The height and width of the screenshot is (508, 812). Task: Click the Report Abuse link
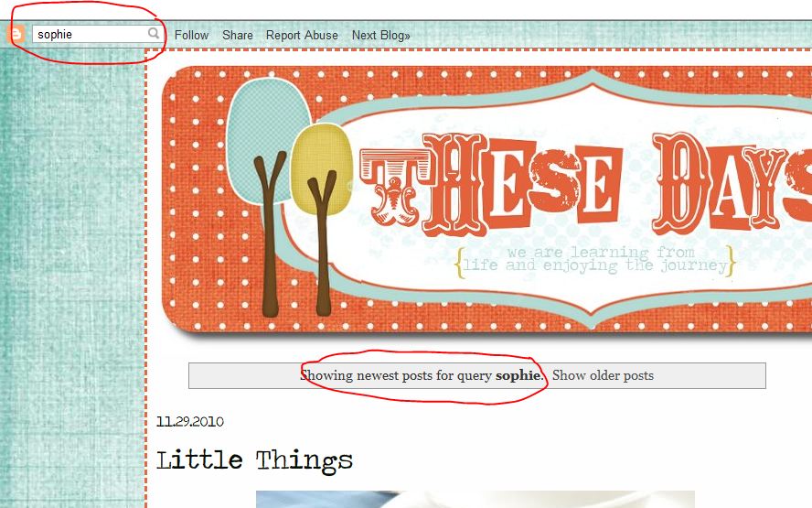(x=302, y=35)
